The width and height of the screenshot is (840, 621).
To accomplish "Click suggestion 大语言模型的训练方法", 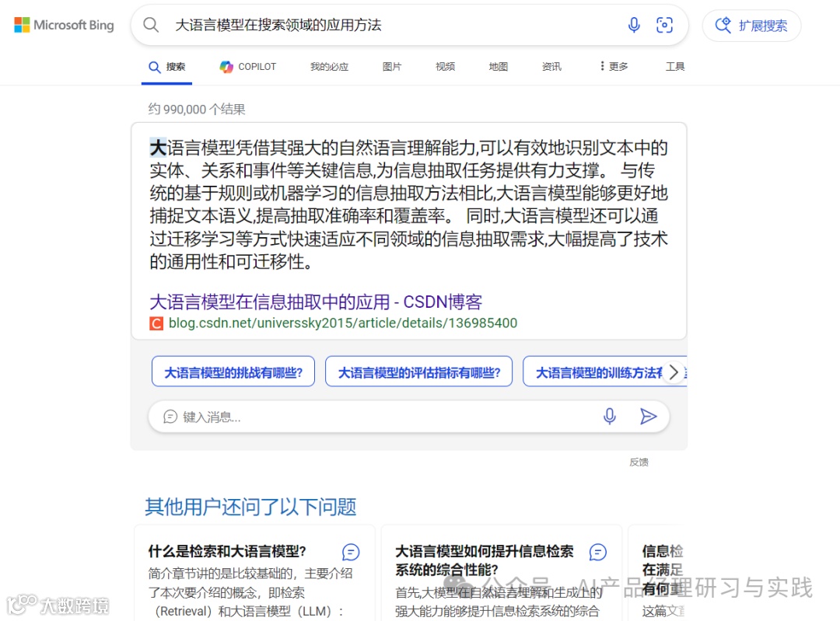I will coord(598,372).
